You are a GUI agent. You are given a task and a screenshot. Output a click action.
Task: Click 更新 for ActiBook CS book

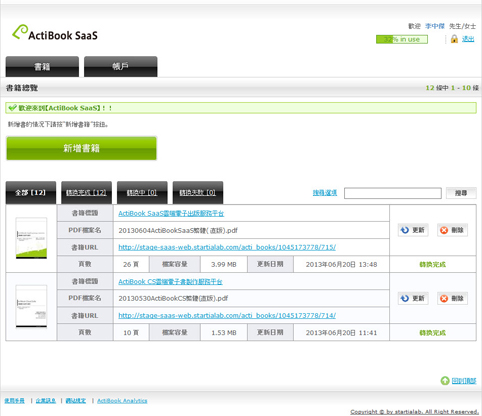[413, 298]
